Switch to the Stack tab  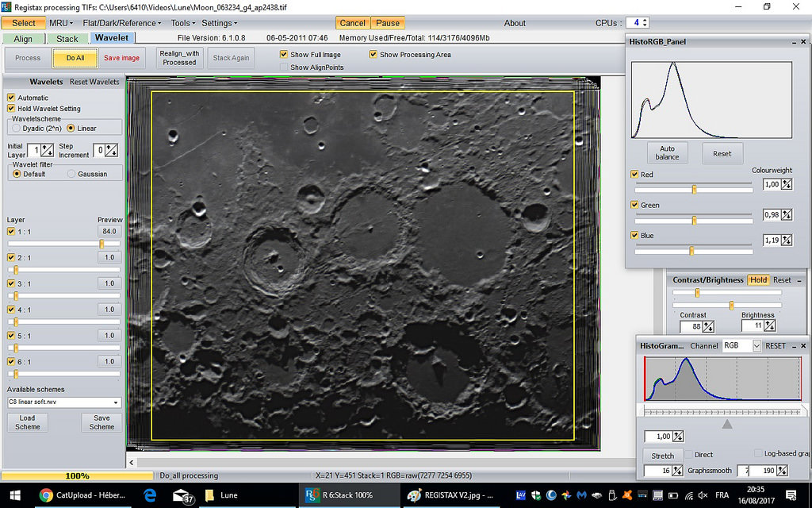[67, 38]
